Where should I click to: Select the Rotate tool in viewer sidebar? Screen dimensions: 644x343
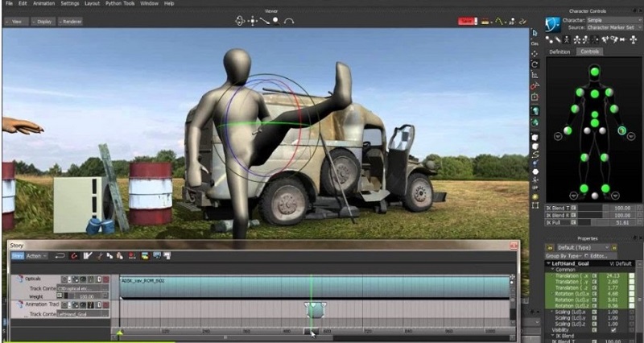coord(535,64)
